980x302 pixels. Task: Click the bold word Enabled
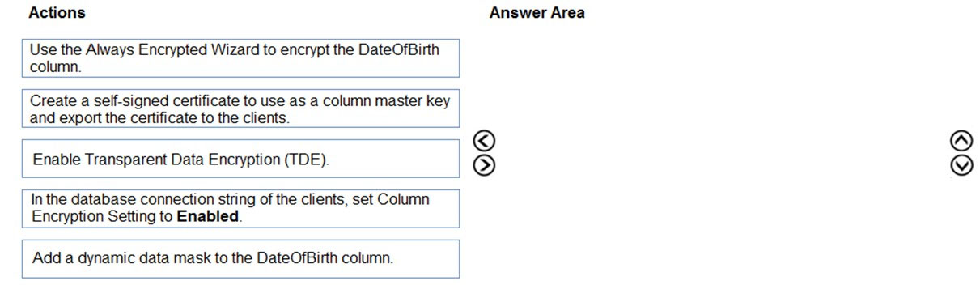(208, 217)
